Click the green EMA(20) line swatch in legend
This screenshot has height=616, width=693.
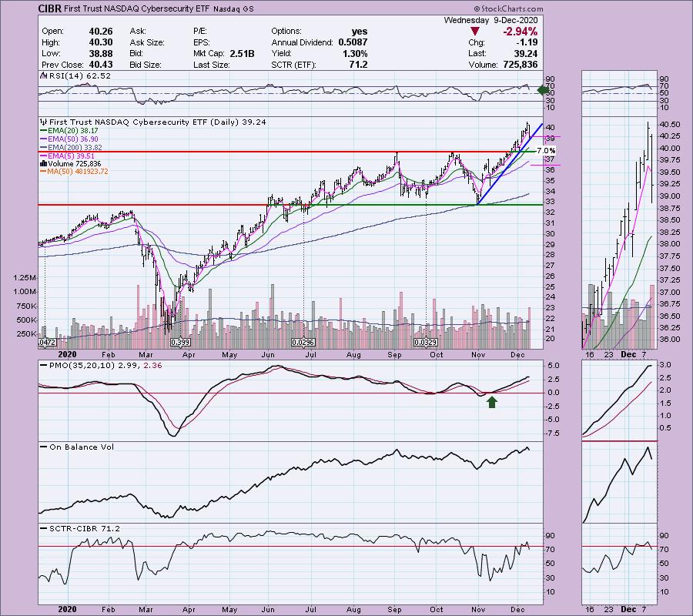click(x=43, y=131)
